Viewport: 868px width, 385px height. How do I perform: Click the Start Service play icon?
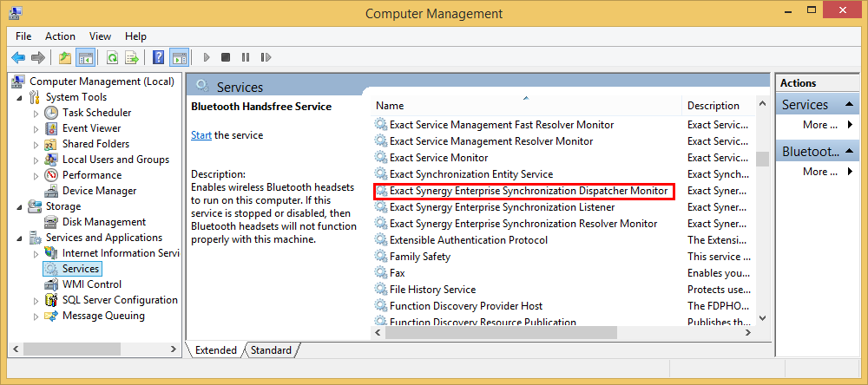[207, 57]
